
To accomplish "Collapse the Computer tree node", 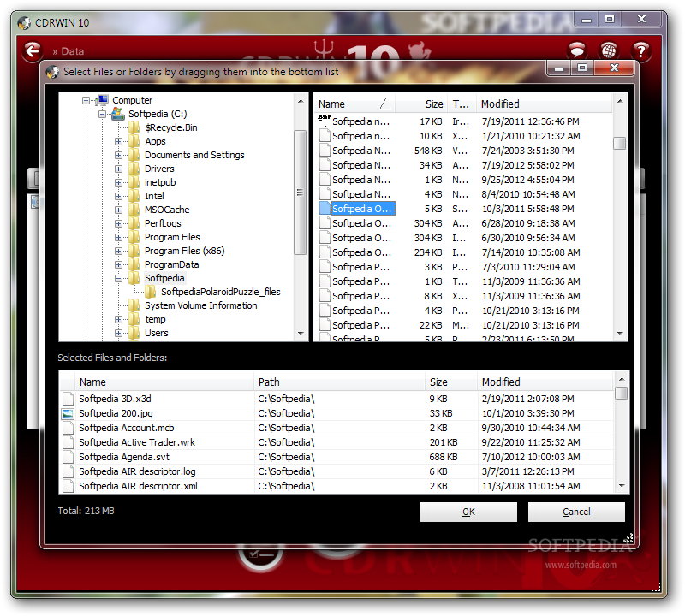I will click(x=86, y=100).
